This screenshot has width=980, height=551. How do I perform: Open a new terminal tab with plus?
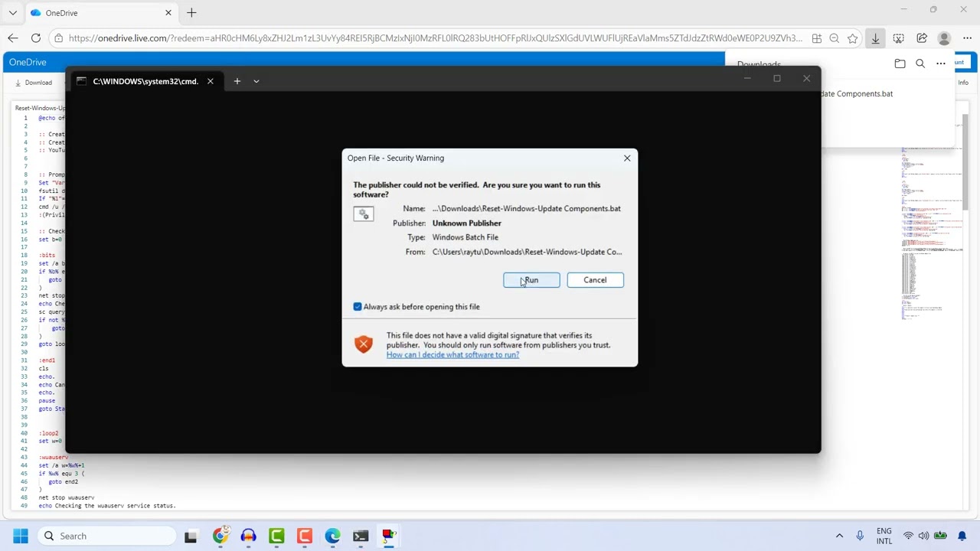click(237, 81)
